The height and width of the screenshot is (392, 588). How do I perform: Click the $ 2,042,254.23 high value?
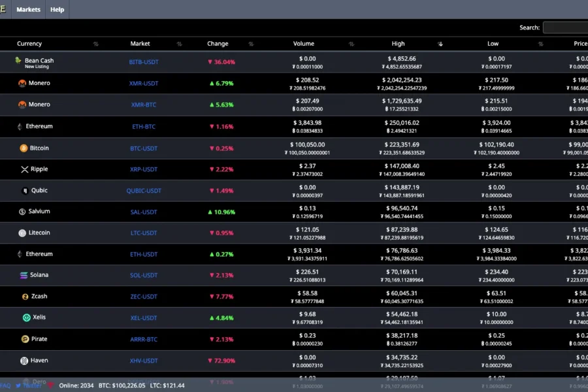402,80
